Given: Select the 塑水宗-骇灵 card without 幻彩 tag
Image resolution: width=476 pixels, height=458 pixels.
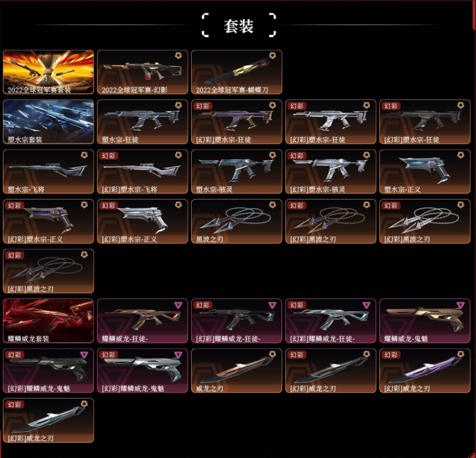Looking at the screenshot, I should point(237,172).
